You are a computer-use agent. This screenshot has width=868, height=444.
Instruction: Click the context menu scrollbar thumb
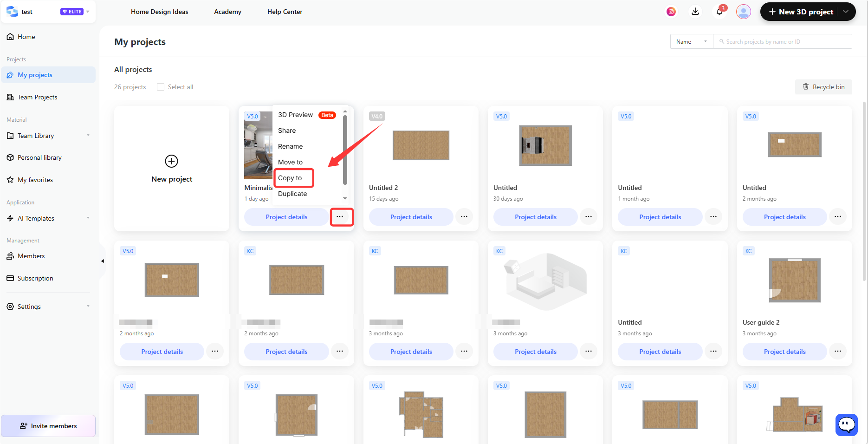coord(345,150)
